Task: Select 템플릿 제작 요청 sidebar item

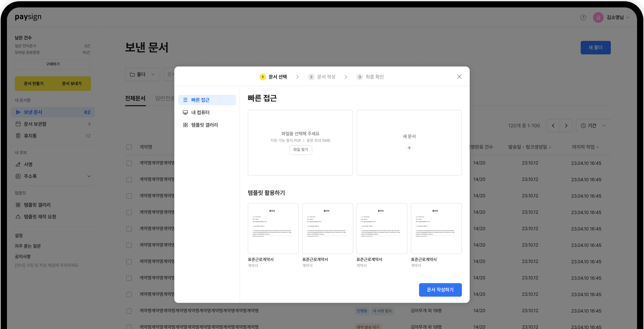Action: tap(40, 217)
